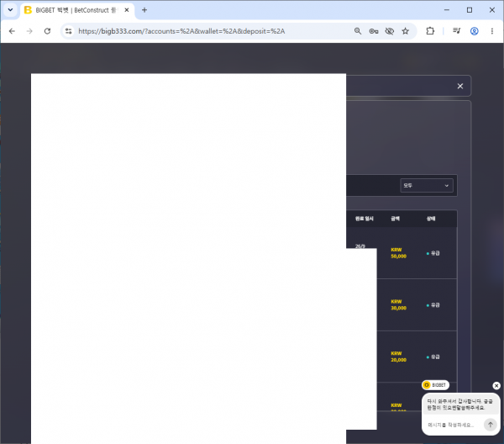The image size is (504, 444).
Task: Open the Extensions puzzle icon
Action: coord(430,31)
